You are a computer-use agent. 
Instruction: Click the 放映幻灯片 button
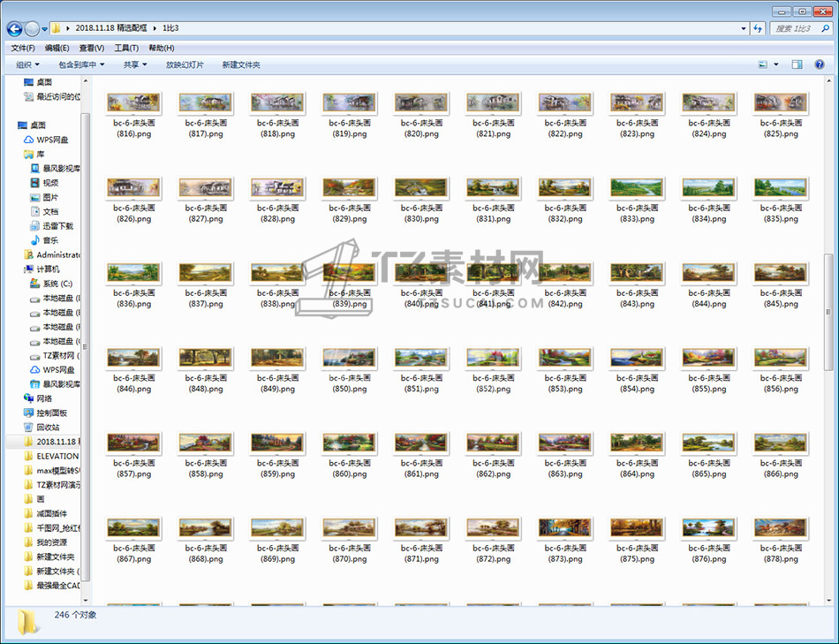185,64
